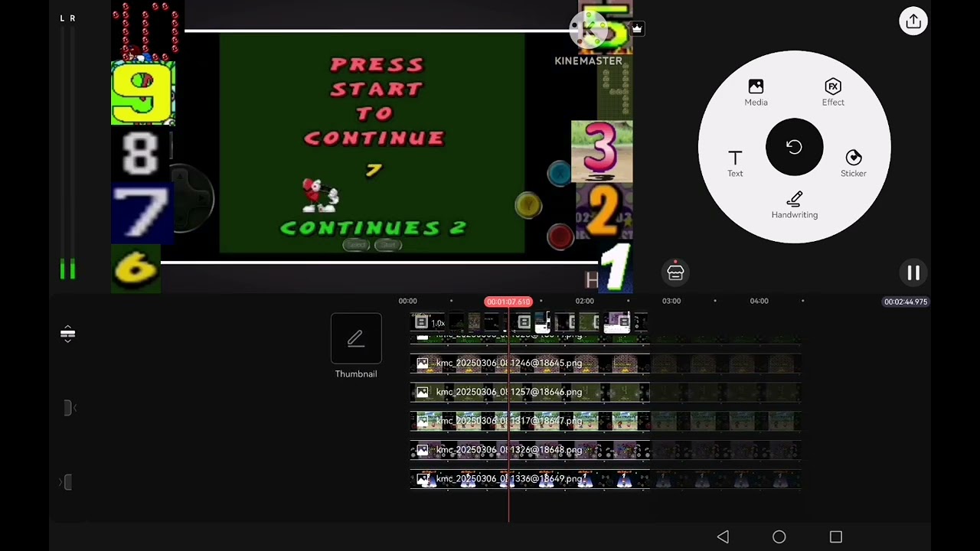Screen dimensions: 980x551
Task: Click the green audio level meter
Action: point(67,269)
